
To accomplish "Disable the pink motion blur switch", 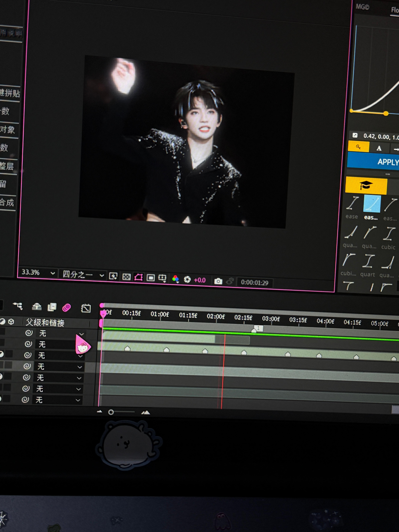I will point(67,308).
